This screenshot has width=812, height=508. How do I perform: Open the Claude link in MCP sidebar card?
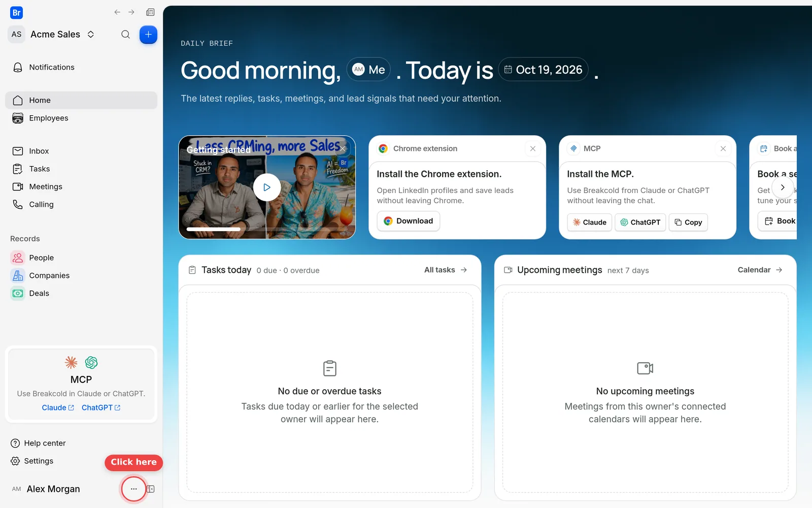[58, 407]
